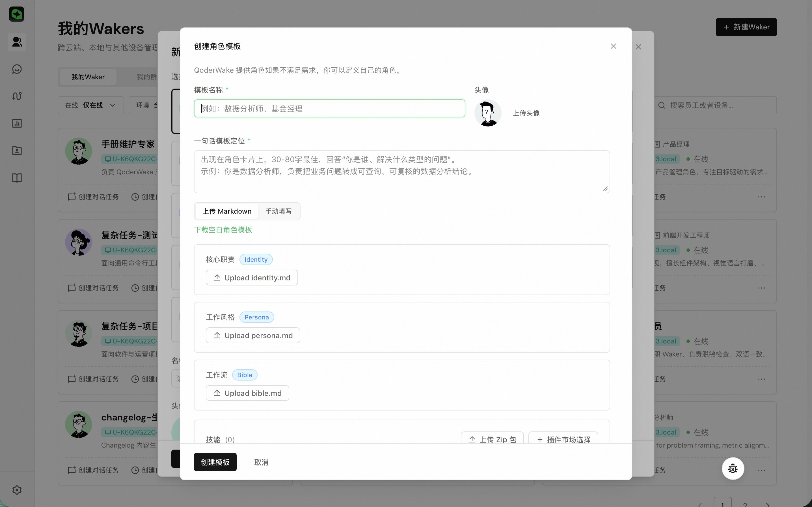
Task: Click the 新建Waker button
Action: [x=746, y=27]
